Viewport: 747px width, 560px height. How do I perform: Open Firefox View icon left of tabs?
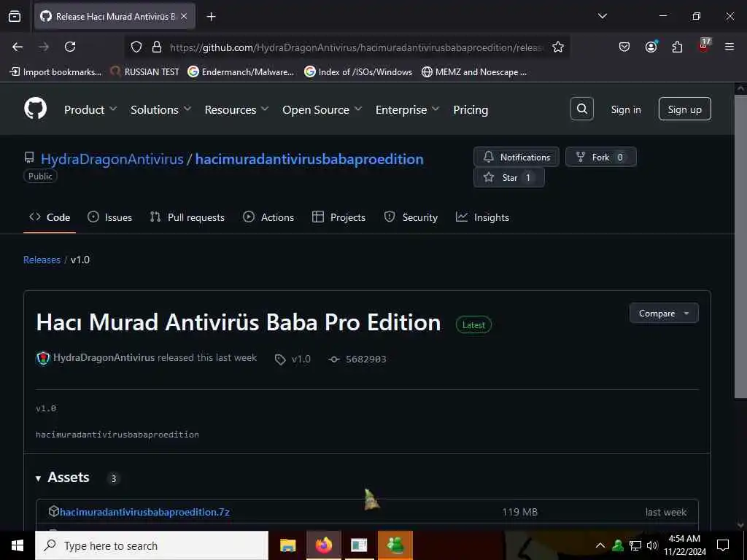pyautogui.click(x=15, y=16)
